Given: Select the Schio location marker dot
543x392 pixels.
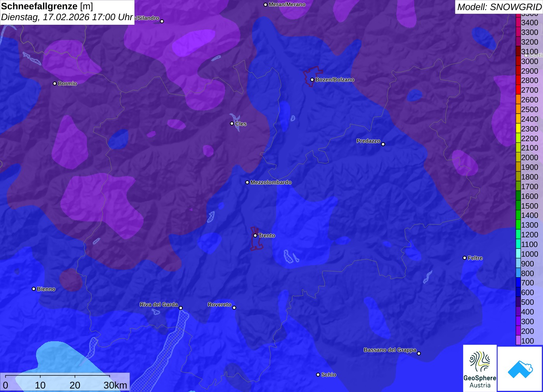Looking at the screenshot, I should 318,375.
